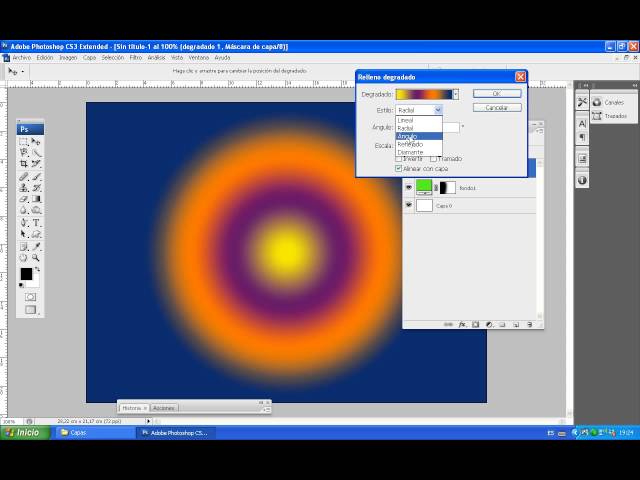
Task: Choose Lineal from the Estilo list
Action: pos(419,120)
